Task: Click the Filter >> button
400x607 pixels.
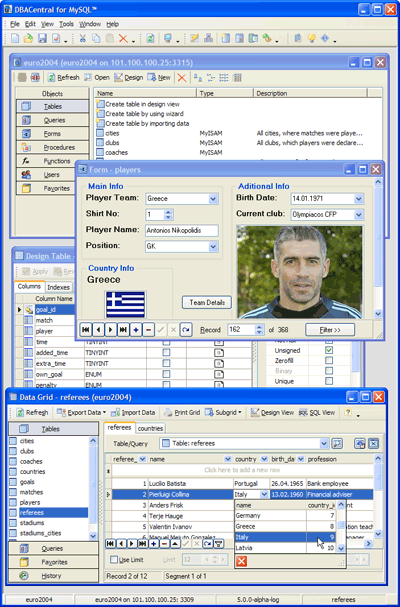Action: coord(330,330)
